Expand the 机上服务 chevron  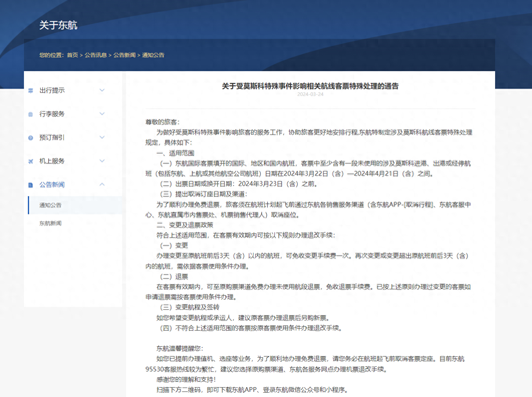point(102,161)
